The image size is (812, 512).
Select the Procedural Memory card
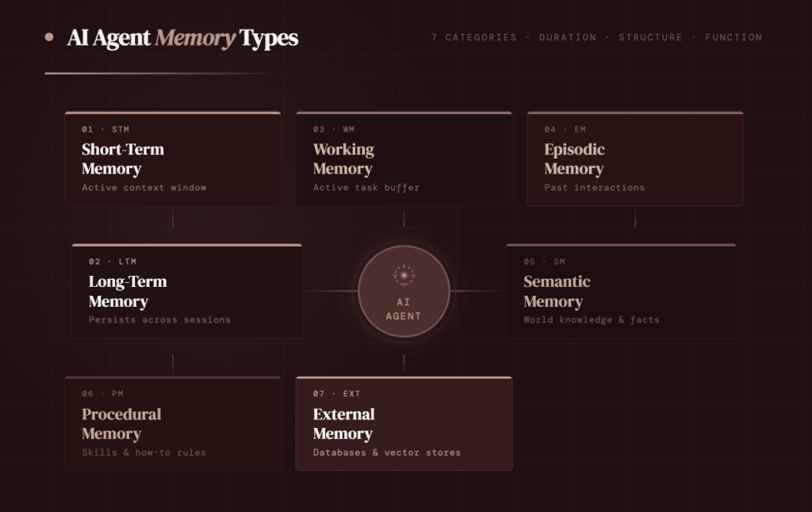(x=172, y=424)
